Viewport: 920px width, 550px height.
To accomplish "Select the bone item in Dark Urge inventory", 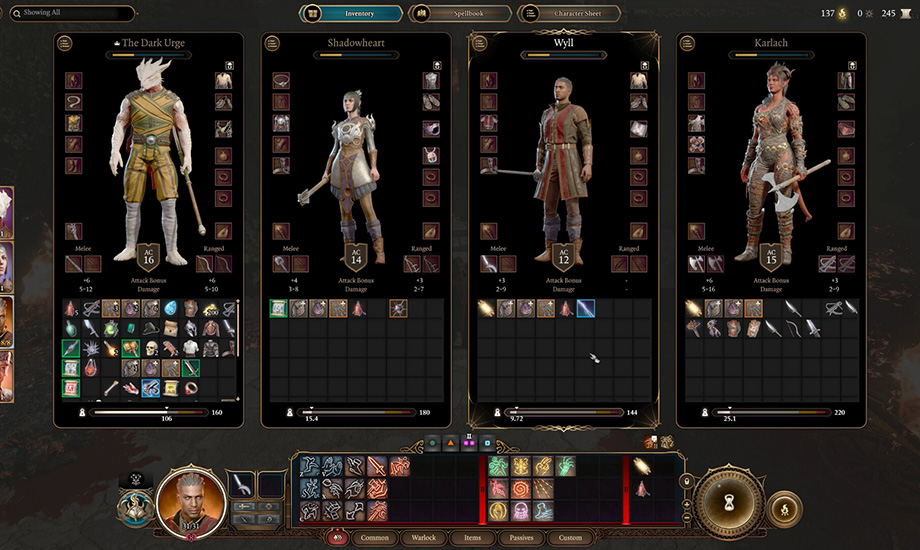I will (111, 388).
